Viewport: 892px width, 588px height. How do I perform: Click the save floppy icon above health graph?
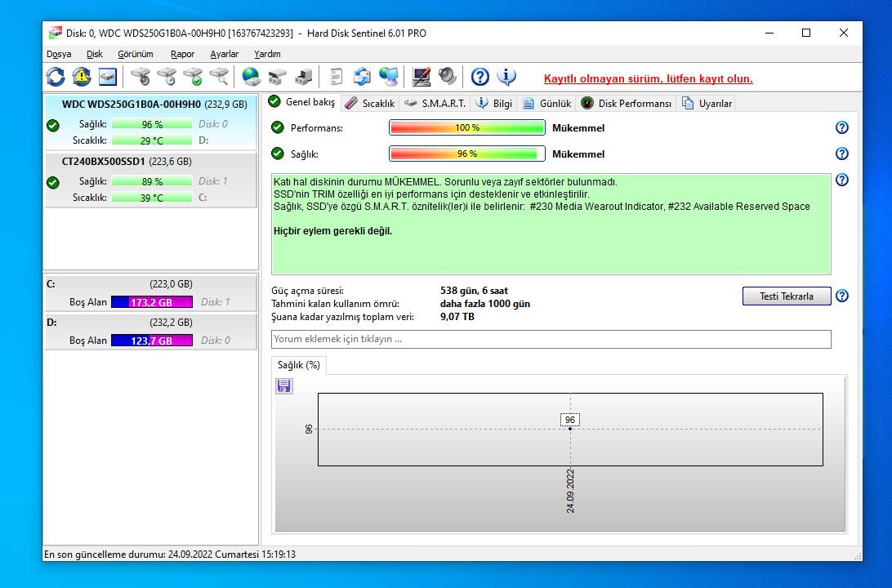coord(284,387)
